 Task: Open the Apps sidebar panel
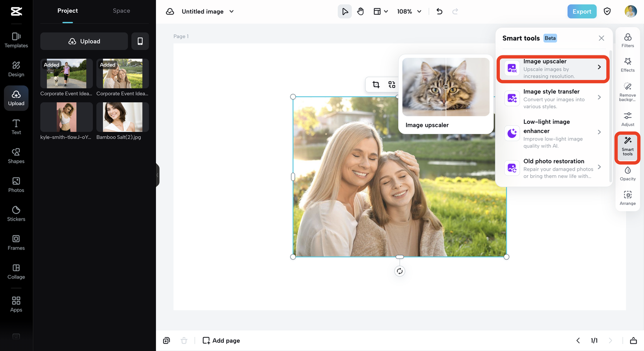[16, 304]
